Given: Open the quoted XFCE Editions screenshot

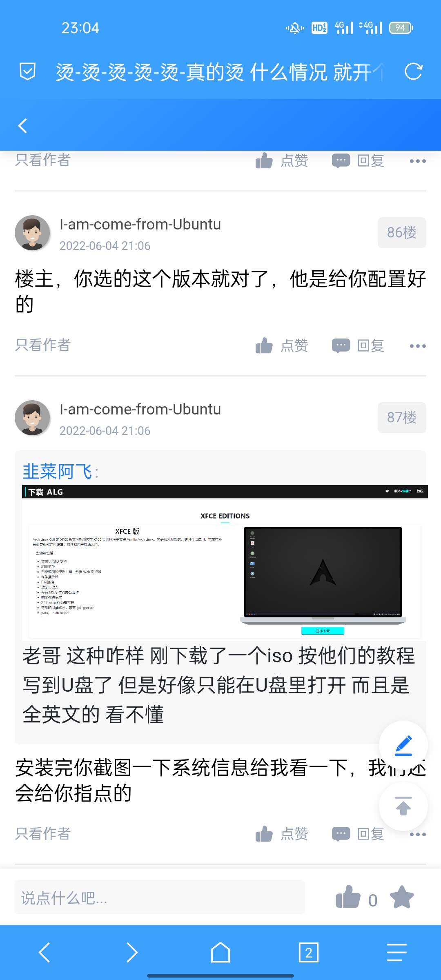Looking at the screenshot, I should click(x=225, y=563).
